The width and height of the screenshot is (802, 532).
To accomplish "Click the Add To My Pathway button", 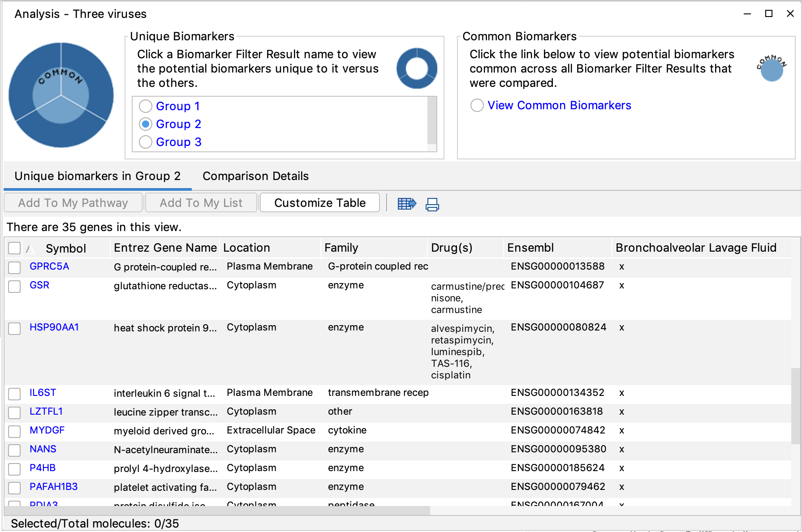I will click(x=73, y=203).
